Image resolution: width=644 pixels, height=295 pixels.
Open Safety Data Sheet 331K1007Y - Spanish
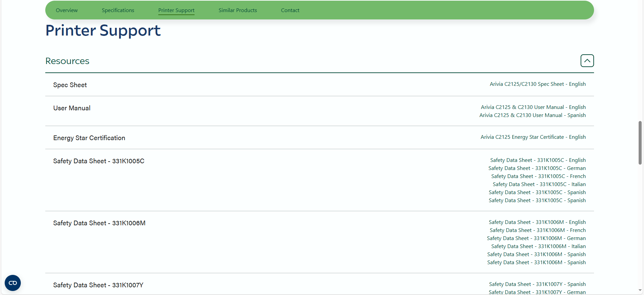pos(537,284)
